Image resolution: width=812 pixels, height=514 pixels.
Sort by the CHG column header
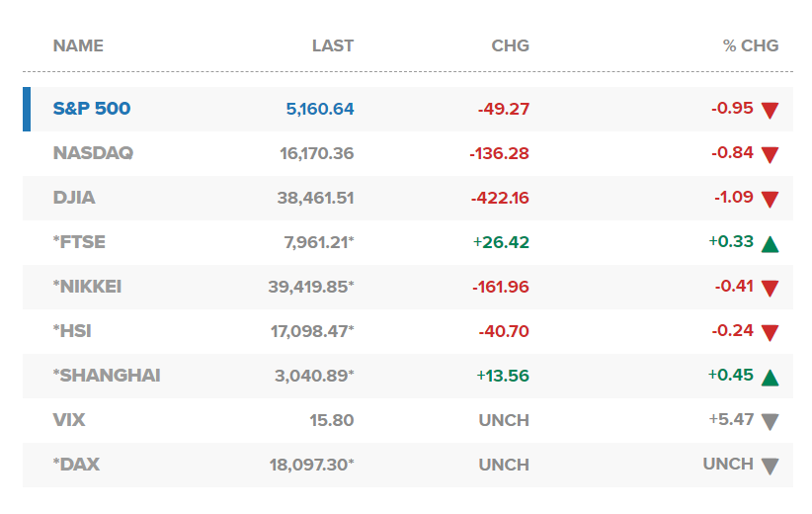(510, 45)
